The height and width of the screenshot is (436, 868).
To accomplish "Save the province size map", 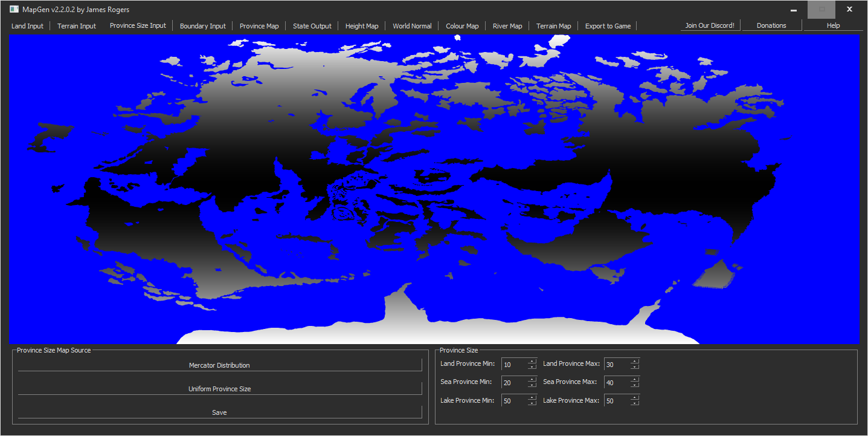I will 219,412.
